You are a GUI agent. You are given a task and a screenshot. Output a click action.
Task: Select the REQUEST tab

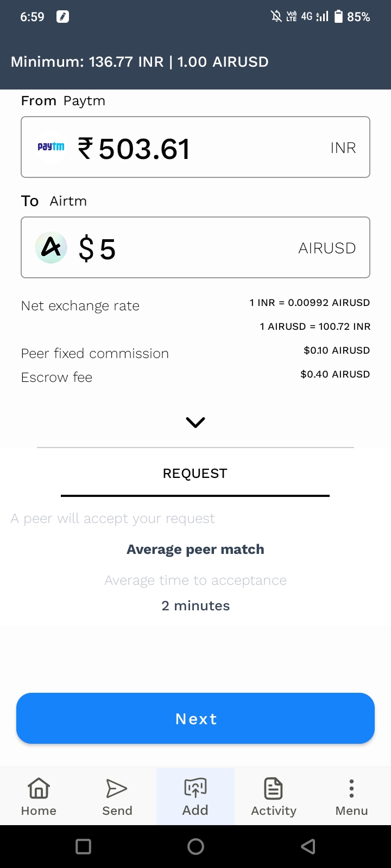[195, 474]
